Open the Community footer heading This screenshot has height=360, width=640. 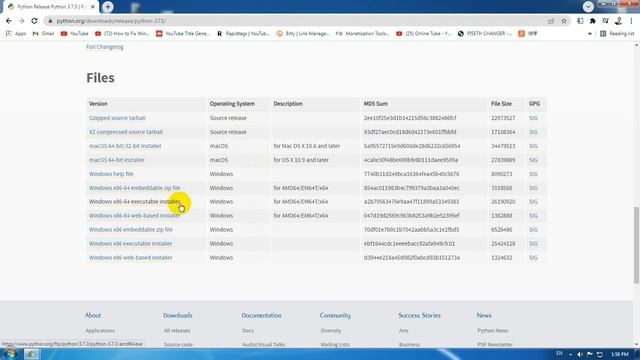(335, 316)
